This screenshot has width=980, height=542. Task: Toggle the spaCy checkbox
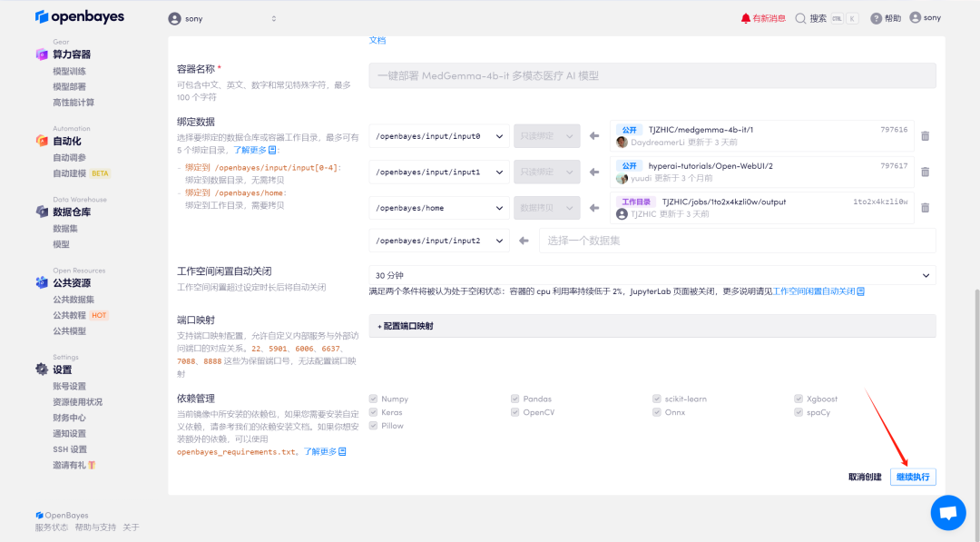pos(799,412)
